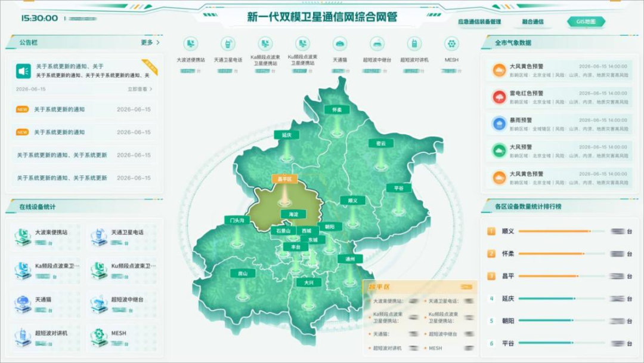
Task: Click 立即查看 link in announcement card
Action: (140, 89)
